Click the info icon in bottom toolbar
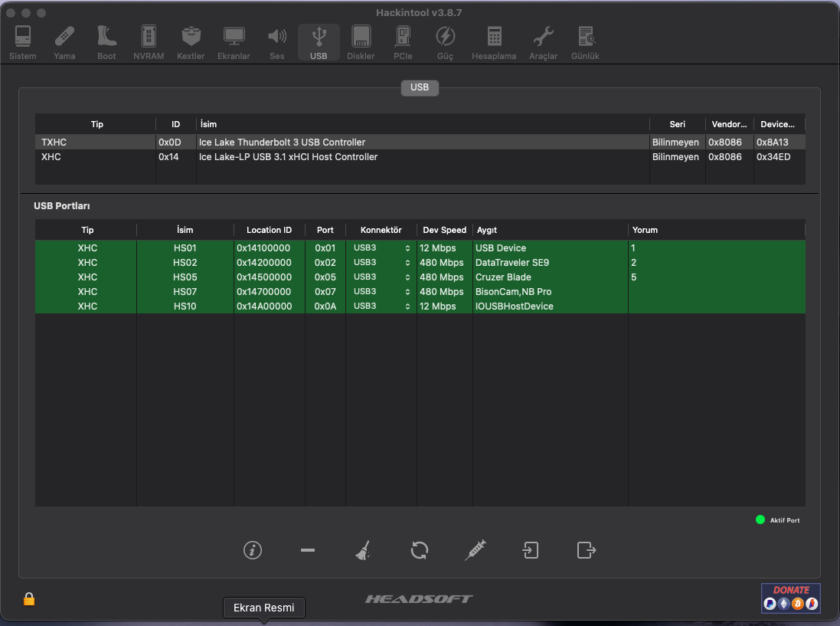 click(253, 550)
